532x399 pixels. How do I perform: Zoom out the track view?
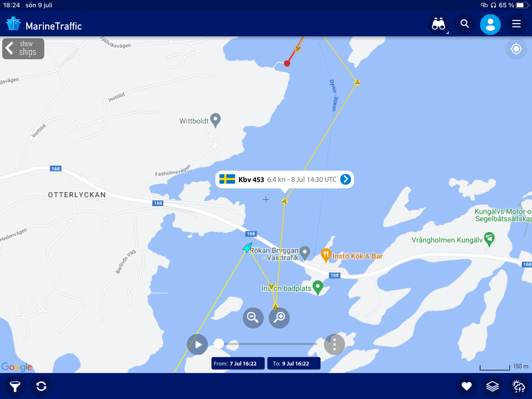click(x=253, y=318)
